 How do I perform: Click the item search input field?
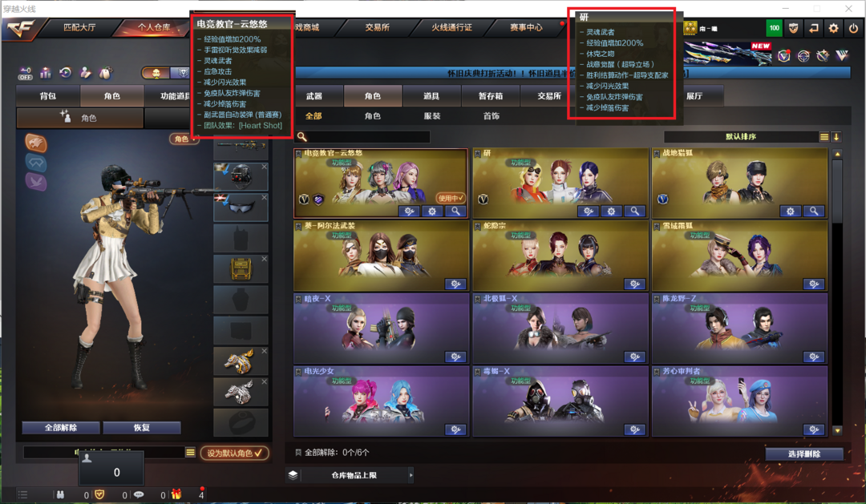[x=363, y=136]
